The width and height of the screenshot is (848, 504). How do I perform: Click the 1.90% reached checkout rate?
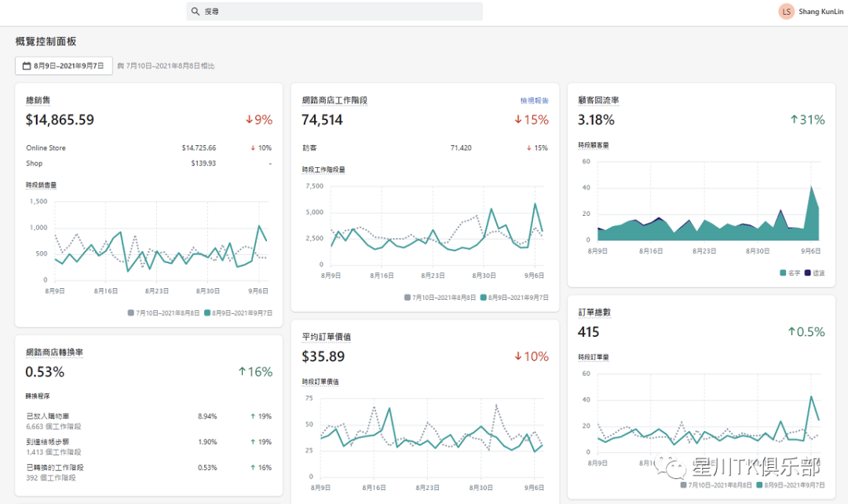(x=207, y=442)
